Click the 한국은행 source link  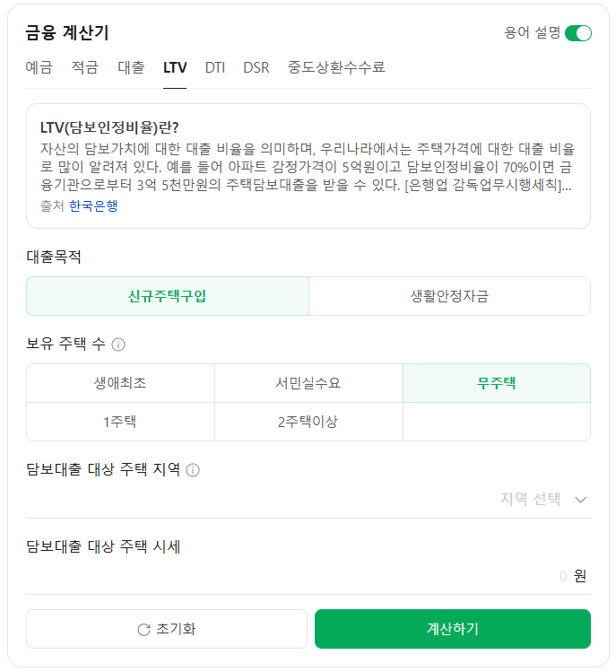(x=93, y=205)
